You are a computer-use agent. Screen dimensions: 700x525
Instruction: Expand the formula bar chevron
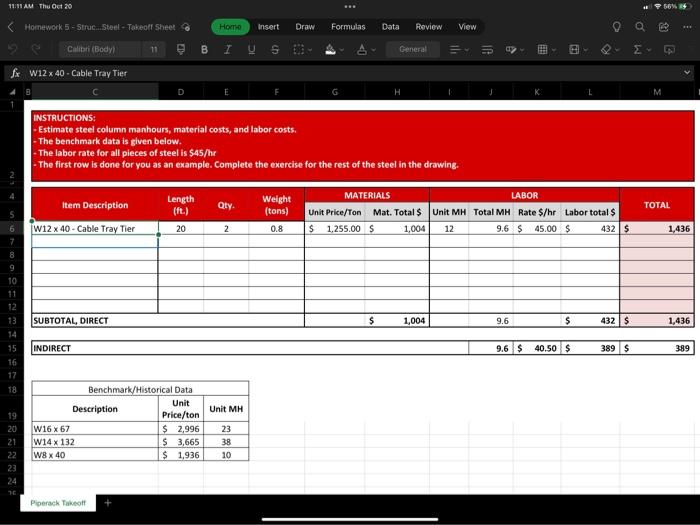(687, 72)
